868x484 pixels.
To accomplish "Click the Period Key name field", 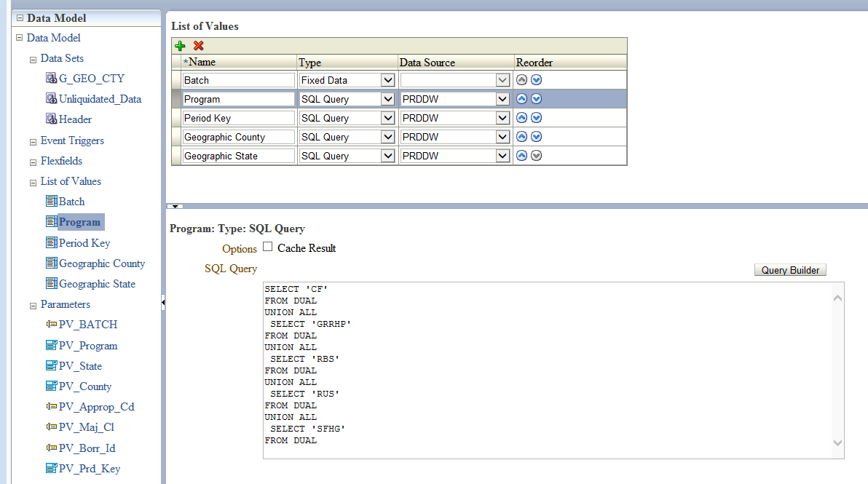I will pyautogui.click(x=239, y=118).
